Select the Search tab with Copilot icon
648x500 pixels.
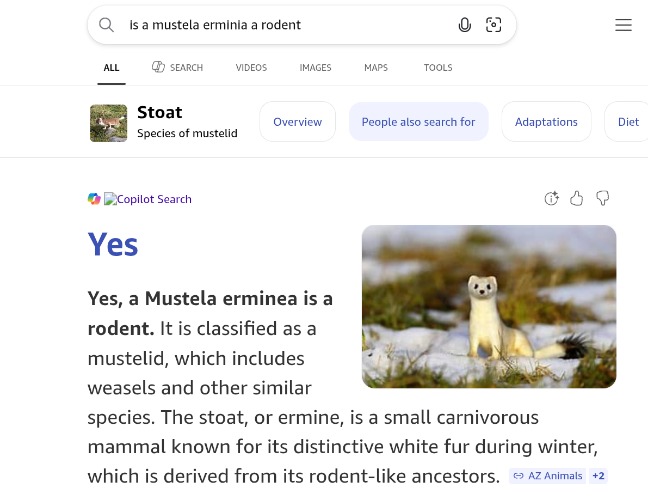point(177,68)
